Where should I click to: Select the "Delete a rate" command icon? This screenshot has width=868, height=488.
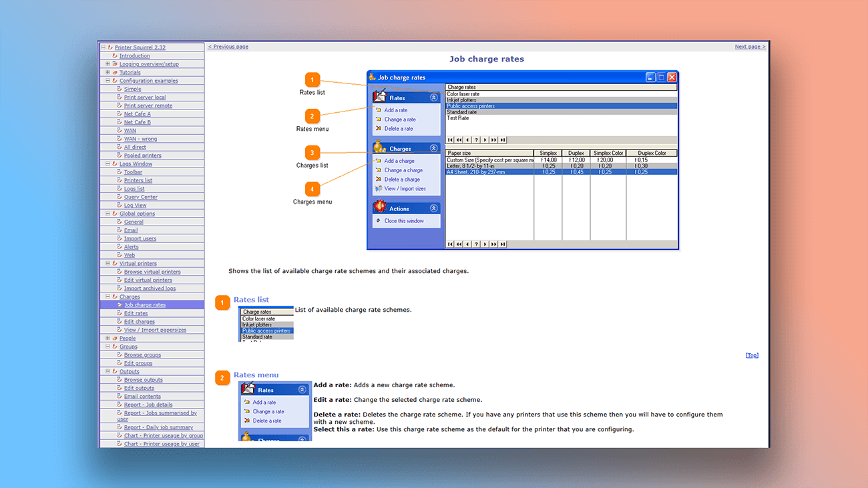coord(378,129)
